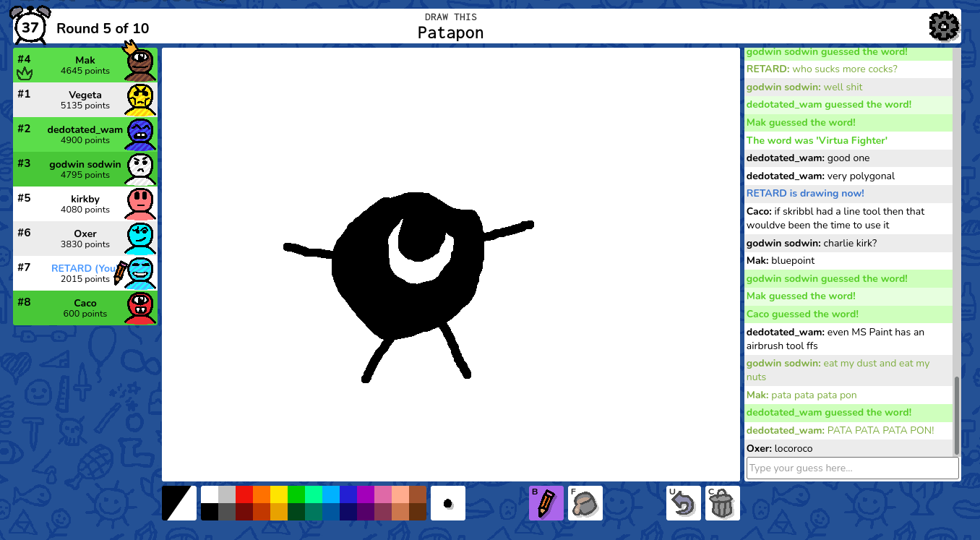Pick the dark green color swatch

(x=296, y=512)
